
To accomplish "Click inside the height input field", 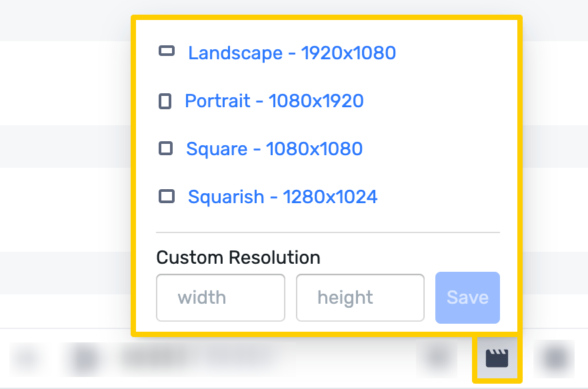I will point(360,298).
